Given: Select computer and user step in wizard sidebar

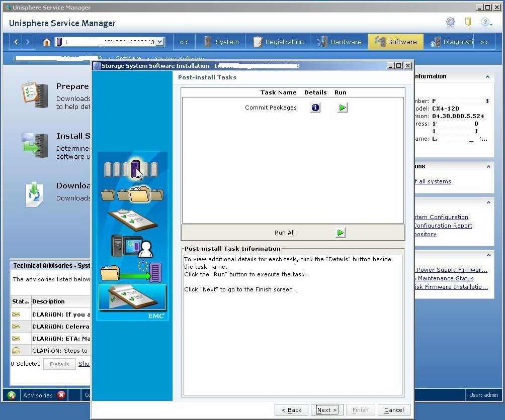Looking at the screenshot, I should click(132, 246).
